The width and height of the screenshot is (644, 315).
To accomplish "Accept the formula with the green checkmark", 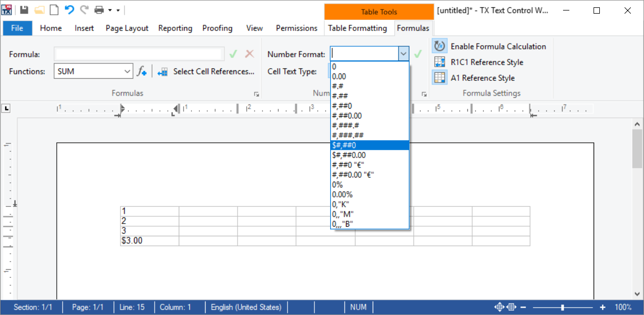I will [233, 54].
